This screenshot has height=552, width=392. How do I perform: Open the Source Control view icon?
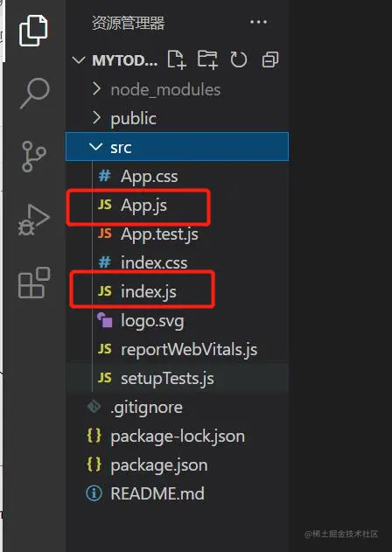tap(34, 157)
